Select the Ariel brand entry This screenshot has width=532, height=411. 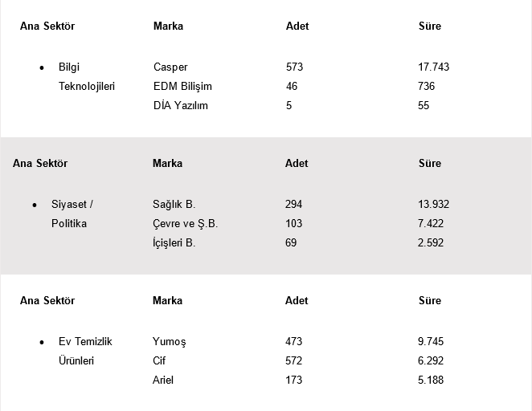[163, 380]
